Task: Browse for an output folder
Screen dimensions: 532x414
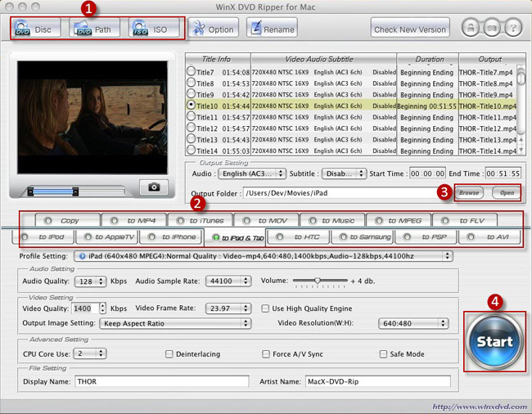Action: [469, 192]
